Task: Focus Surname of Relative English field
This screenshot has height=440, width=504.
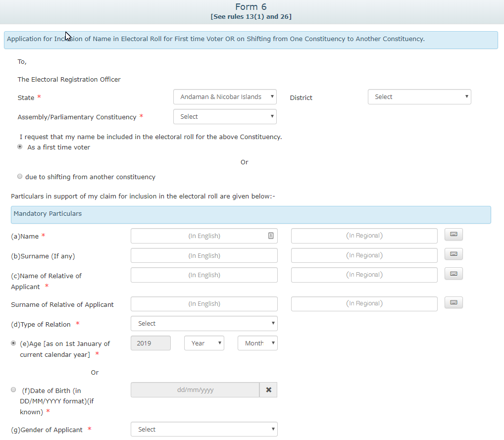Action: 204,304
